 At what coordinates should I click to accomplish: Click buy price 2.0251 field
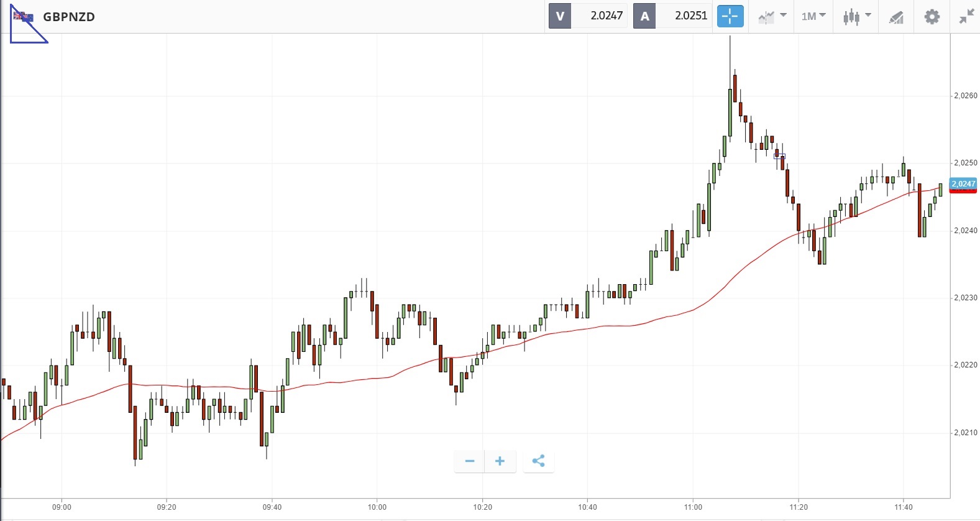pyautogui.click(x=684, y=16)
